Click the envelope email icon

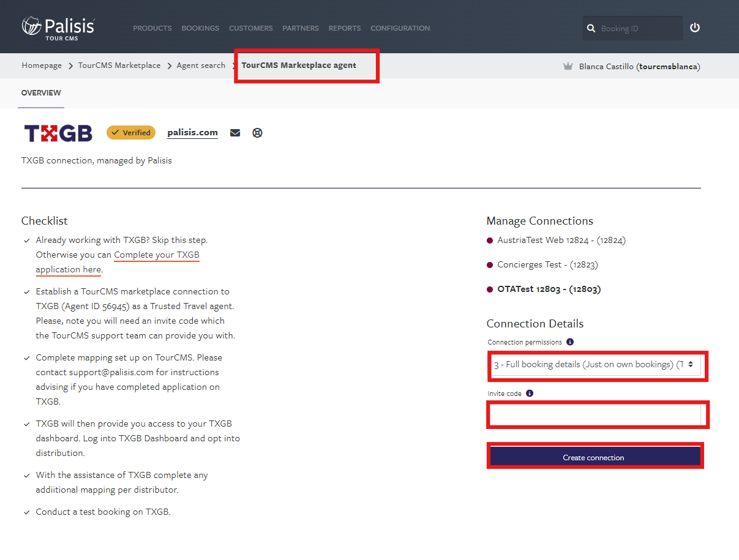coord(235,133)
